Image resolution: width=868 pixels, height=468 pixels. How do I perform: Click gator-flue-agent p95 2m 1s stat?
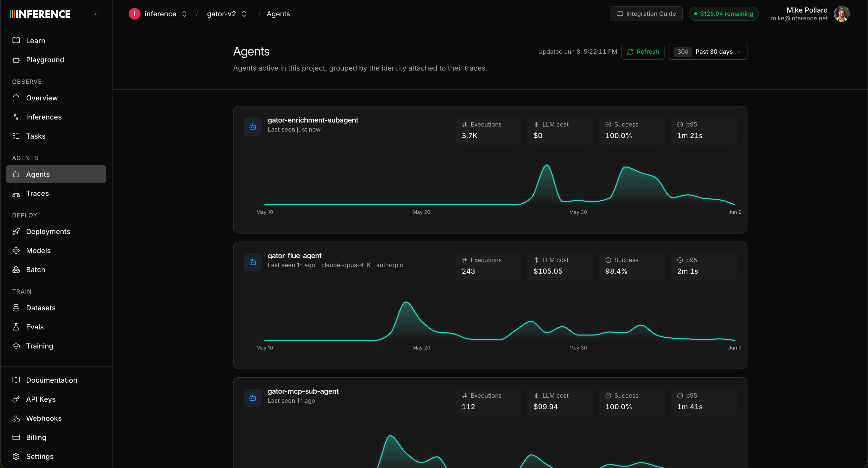coord(703,266)
